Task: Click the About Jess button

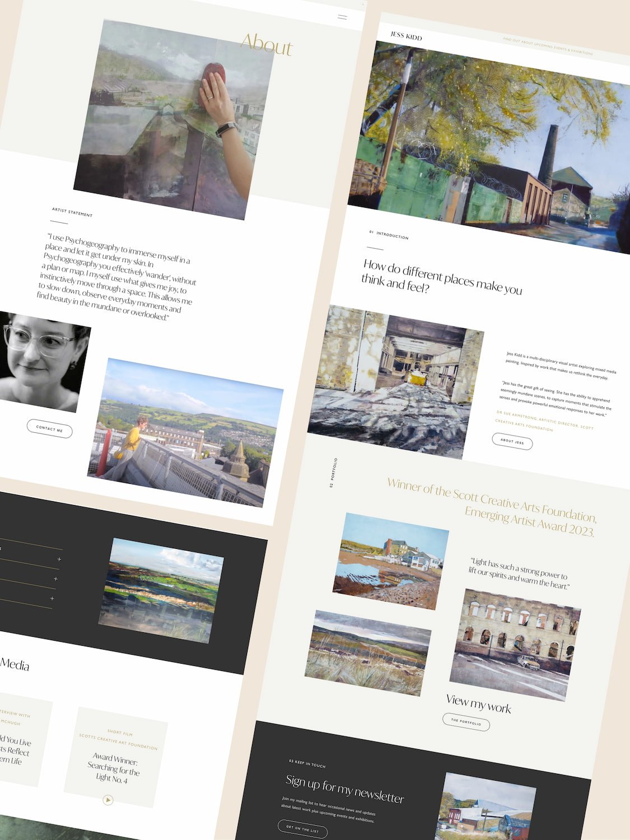Action: click(x=512, y=441)
